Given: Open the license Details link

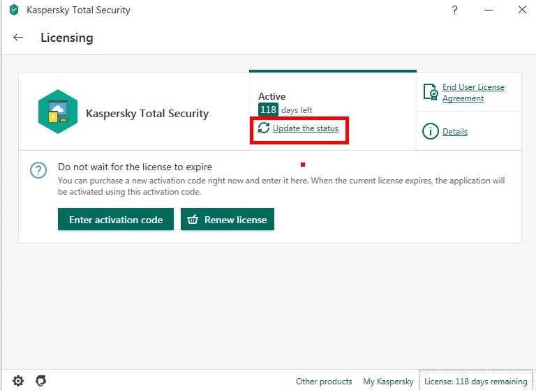Looking at the screenshot, I should (454, 132).
